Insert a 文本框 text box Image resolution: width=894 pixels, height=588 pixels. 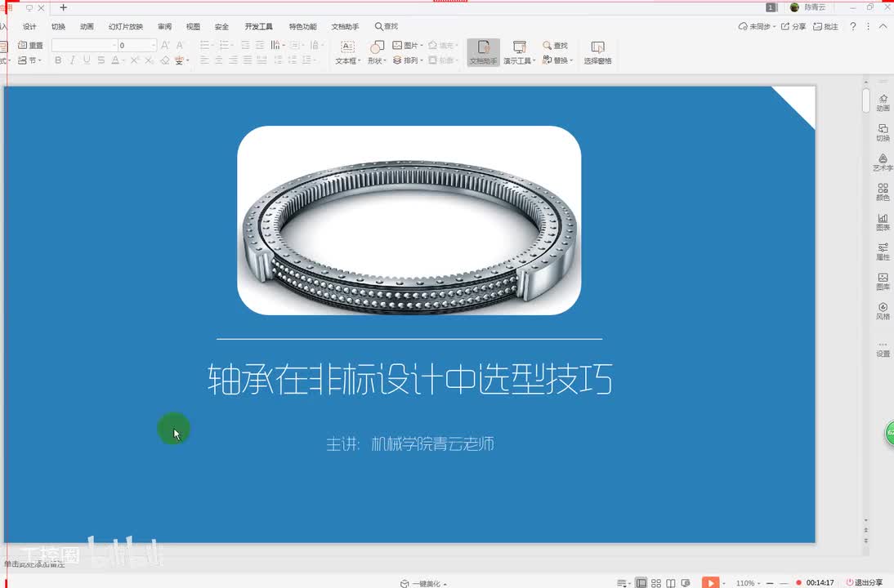click(348, 52)
